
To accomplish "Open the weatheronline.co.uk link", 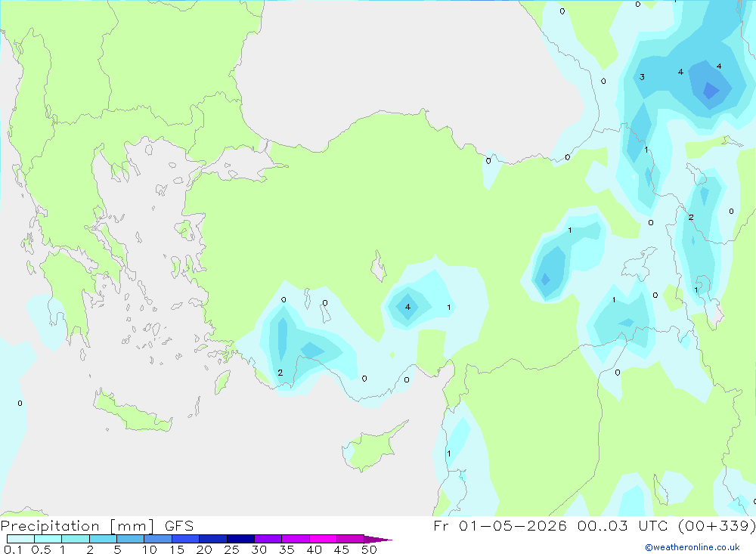I will [x=692, y=547].
